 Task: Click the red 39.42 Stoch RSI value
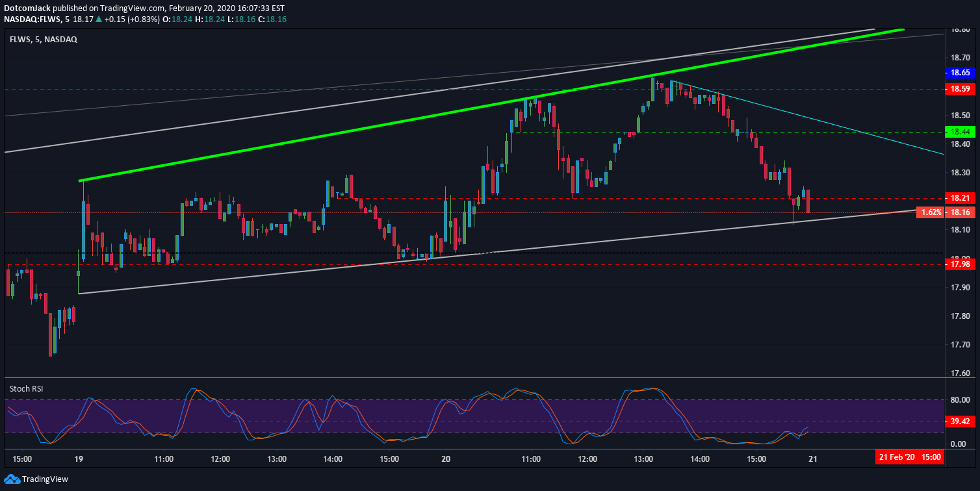959,422
